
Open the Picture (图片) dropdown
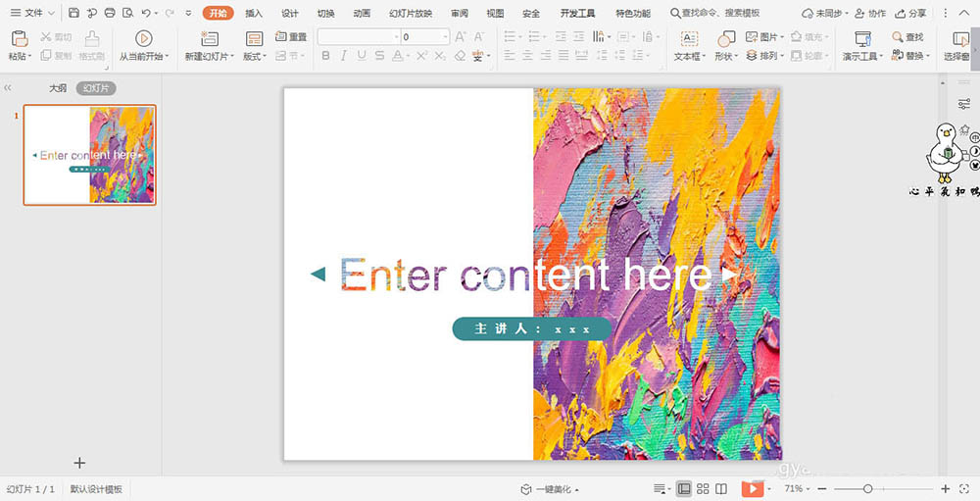(x=763, y=37)
